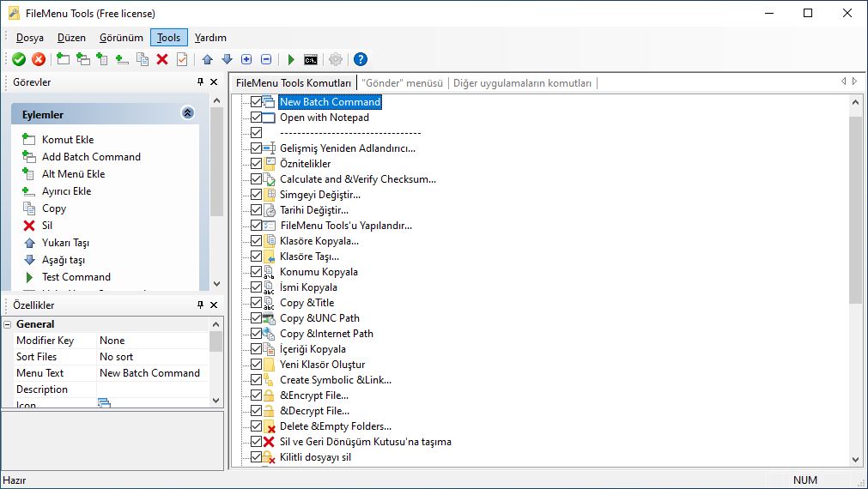868x489 pixels.
Task: Collapse the General properties group
Action: coord(8,324)
